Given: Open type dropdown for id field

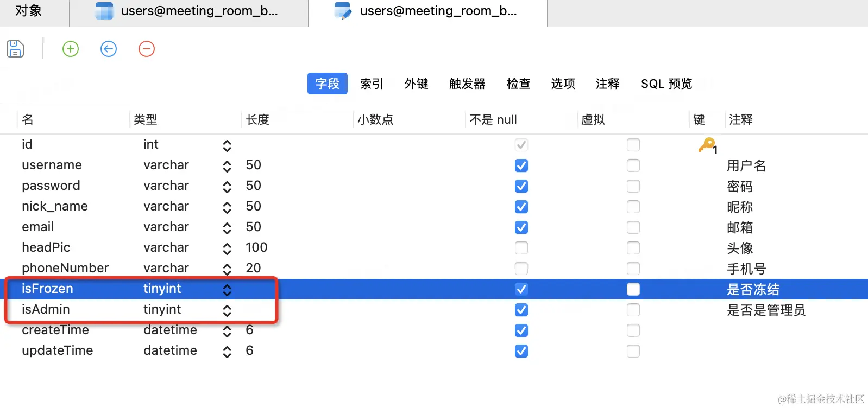Looking at the screenshot, I should 227,146.
